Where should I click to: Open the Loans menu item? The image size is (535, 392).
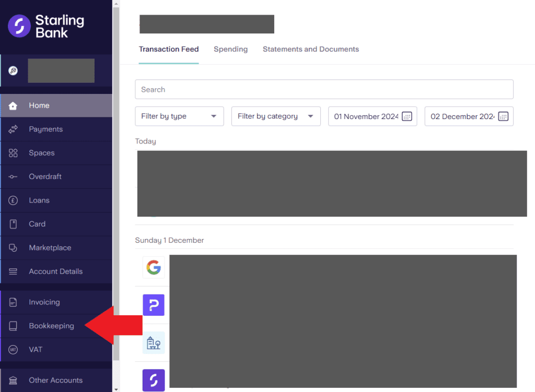tap(56, 200)
